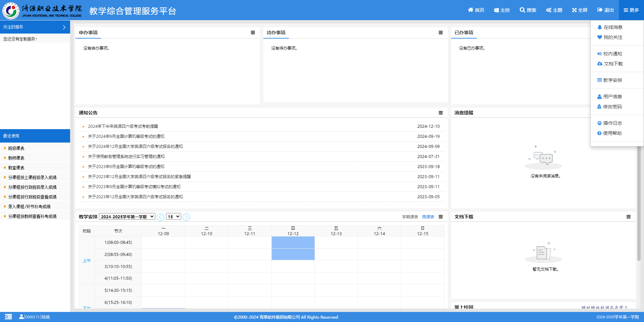The width and height of the screenshot is (644, 322).
Task: Open the hamburger menu of 通知公告 panel
Action: tap(441, 113)
